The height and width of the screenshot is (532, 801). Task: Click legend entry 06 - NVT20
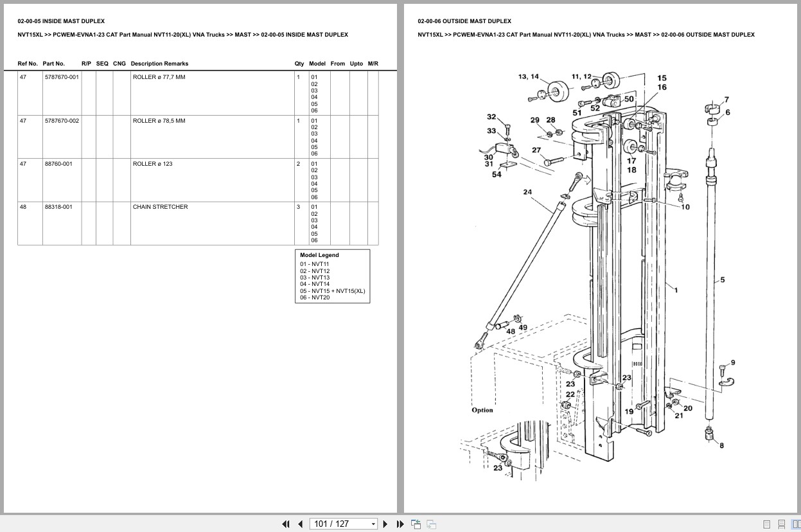click(315, 297)
